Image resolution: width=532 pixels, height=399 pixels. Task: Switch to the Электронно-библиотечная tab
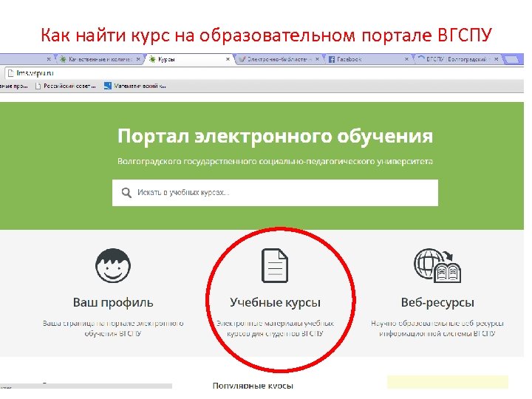click(x=279, y=59)
